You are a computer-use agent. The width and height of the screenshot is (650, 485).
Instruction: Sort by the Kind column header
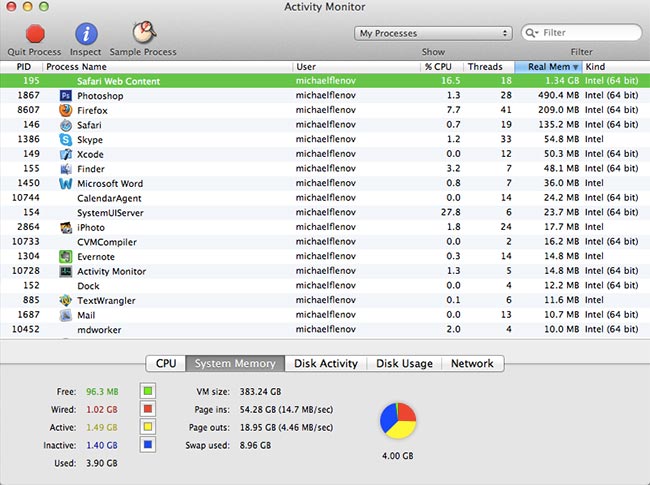616,67
